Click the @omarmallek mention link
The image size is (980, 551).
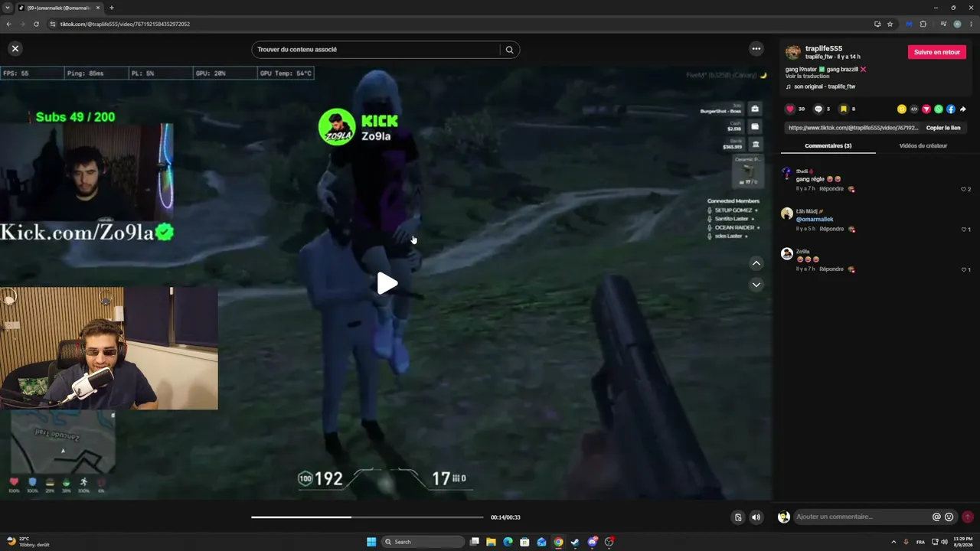coord(815,220)
